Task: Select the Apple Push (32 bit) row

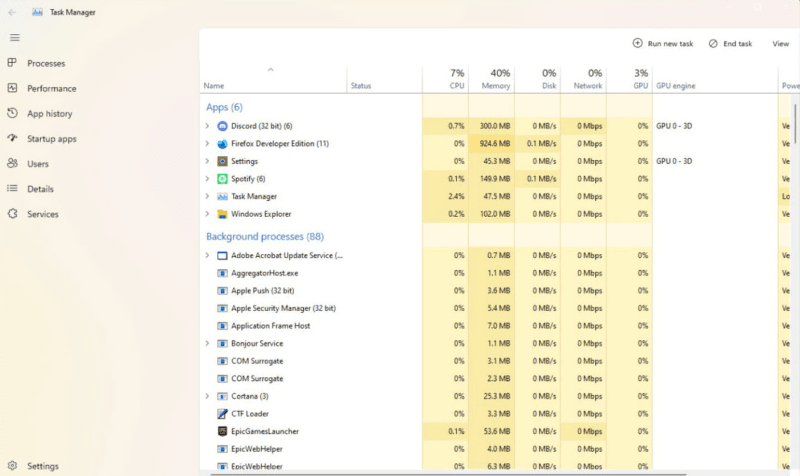Action: click(426, 290)
